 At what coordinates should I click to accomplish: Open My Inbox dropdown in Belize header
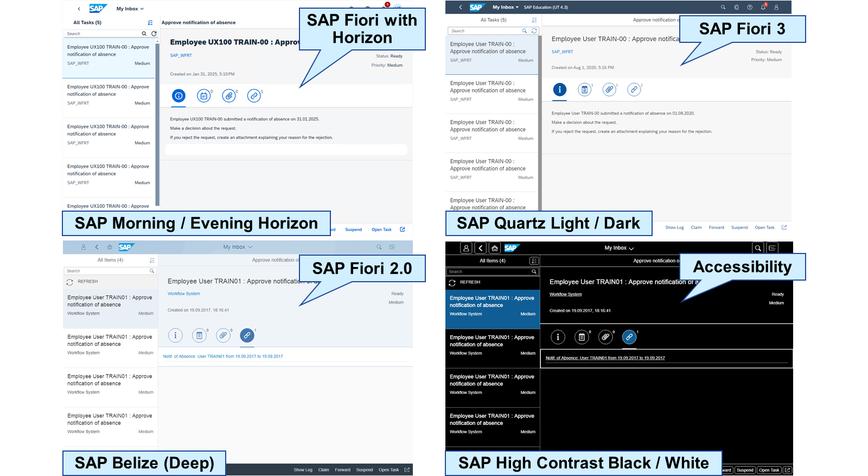(x=238, y=247)
